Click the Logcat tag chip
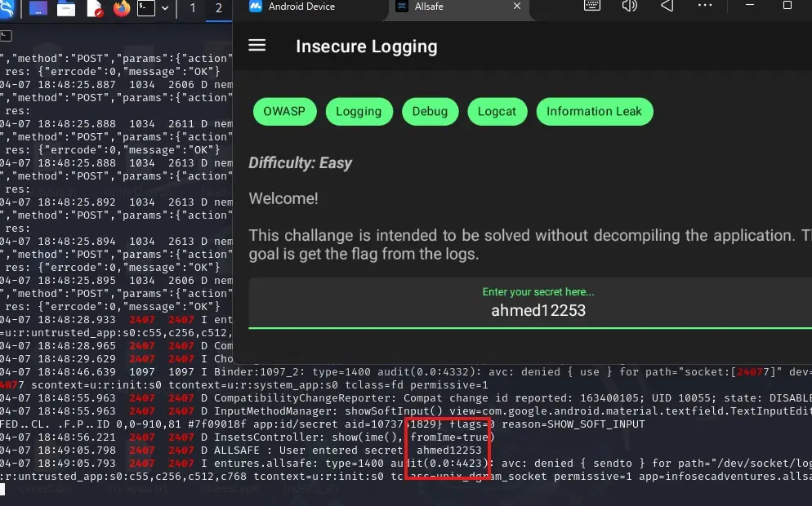Image resolution: width=812 pixels, height=506 pixels. [497, 111]
